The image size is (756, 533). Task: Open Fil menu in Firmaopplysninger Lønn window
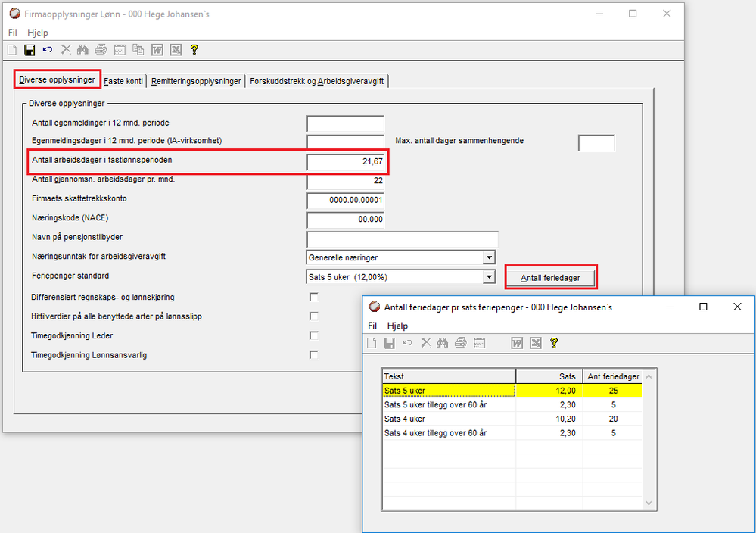tap(12, 33)
